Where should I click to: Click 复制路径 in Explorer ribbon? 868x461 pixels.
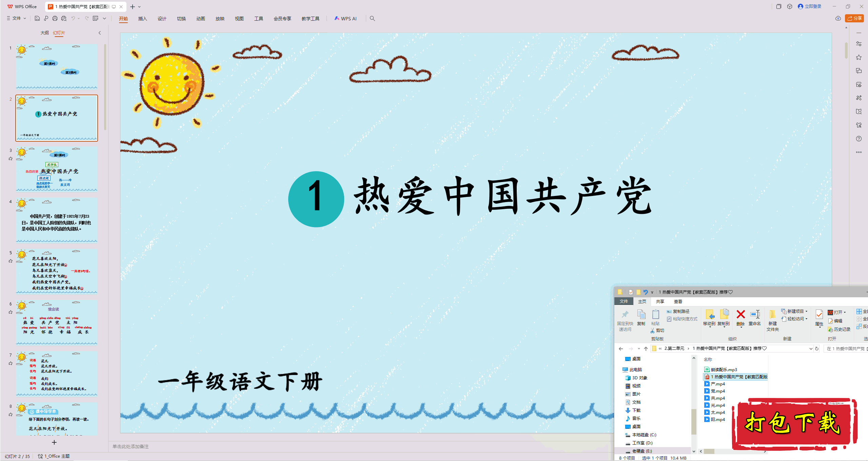coord(678,311)
